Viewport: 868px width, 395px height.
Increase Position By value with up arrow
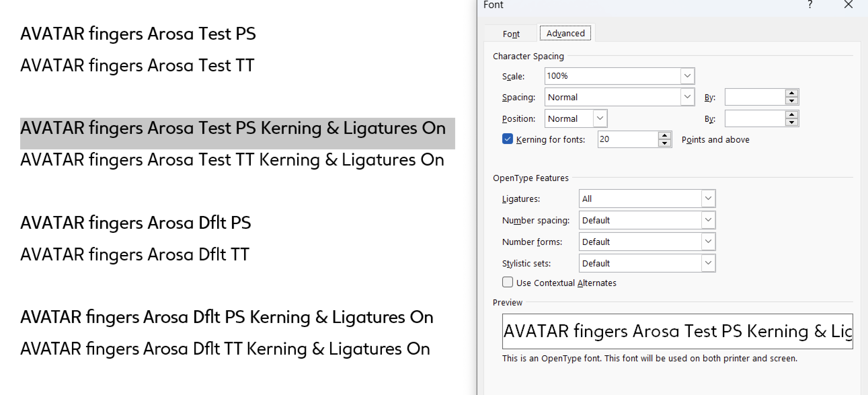(791, 115)
